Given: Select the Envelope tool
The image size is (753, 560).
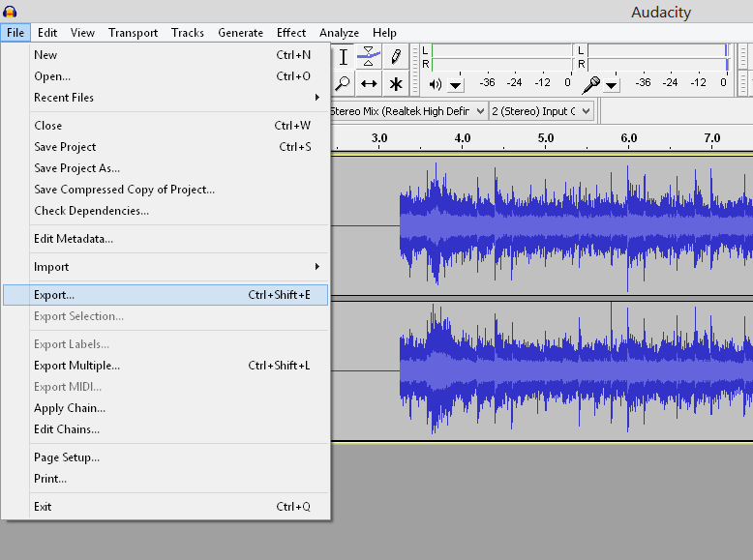Looking at the screenshot, I should click(369, 57).
